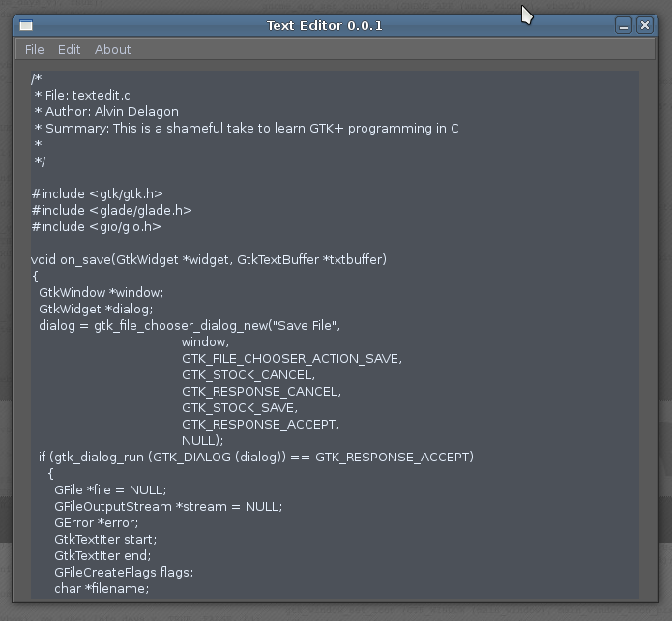Click the 'GFile *file = NULL;' line
The image size is (672, 621).
click(110, 490)
